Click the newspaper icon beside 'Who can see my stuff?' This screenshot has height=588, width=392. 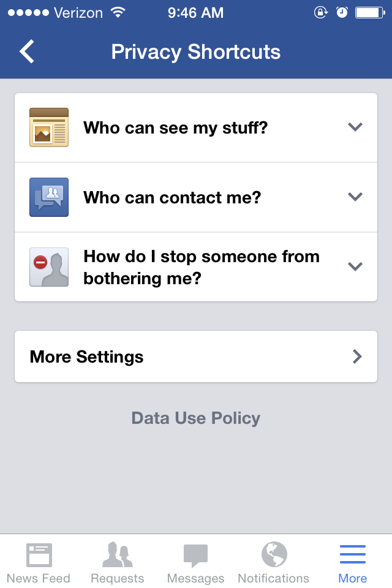click(49, 127)
